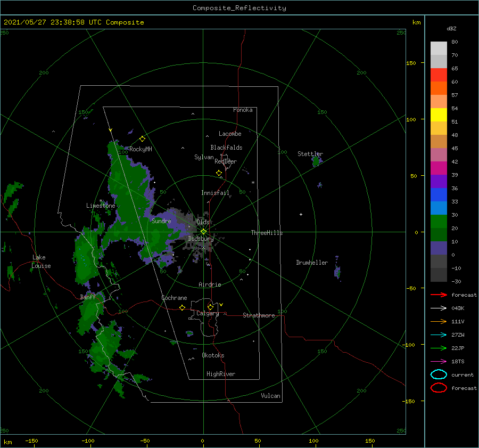This screenshot has width=479, height=448.
Task: Click the Sylvan label on map
Action: 204,157
